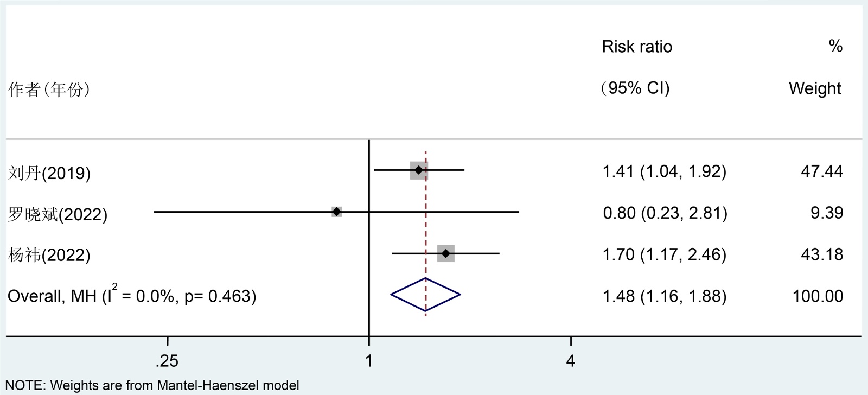Click the blue overall diamond marker
Screen dimensions: 868x395
(425, 295)
